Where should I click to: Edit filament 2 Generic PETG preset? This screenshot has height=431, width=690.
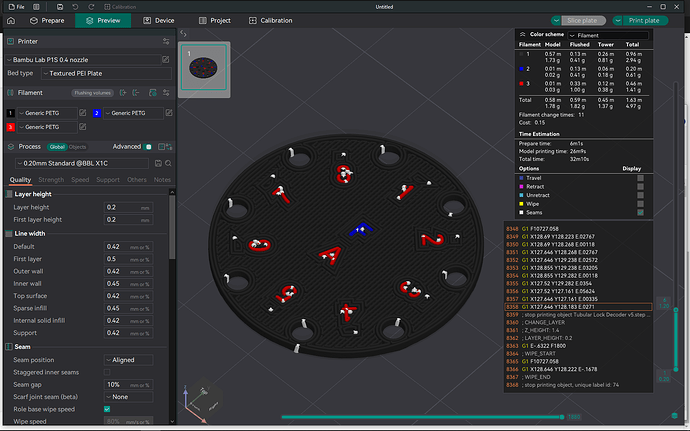(x=169, y=113)
